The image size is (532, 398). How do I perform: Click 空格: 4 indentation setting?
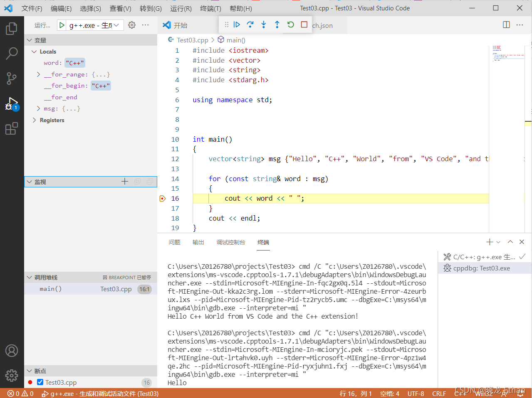(390, 393)
